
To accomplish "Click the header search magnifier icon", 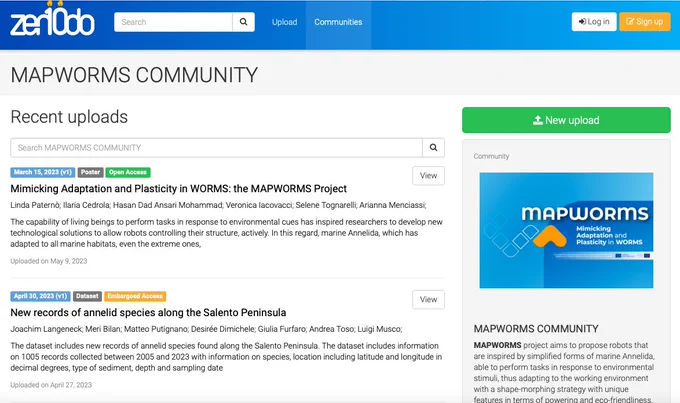I will tap(244, 22).
